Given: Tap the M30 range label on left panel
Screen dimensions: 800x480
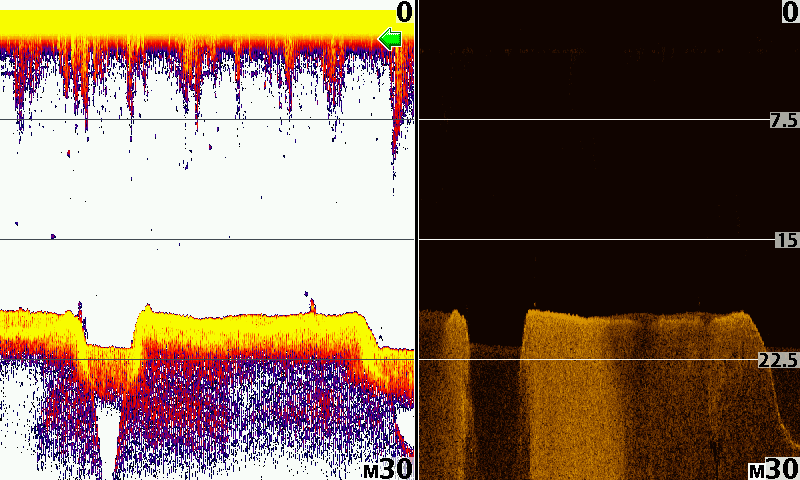Looking at the screenshot, I should point(388,468).
